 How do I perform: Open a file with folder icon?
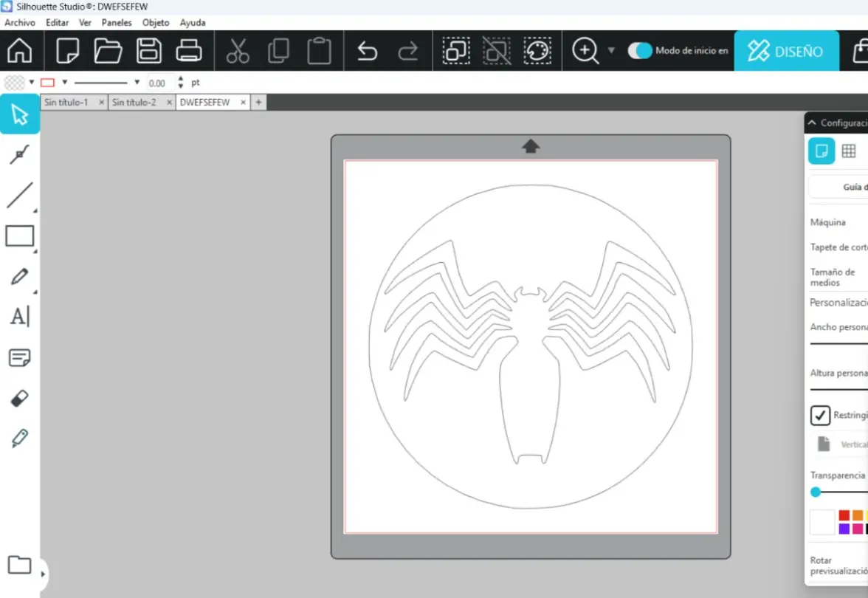point(108,50)
